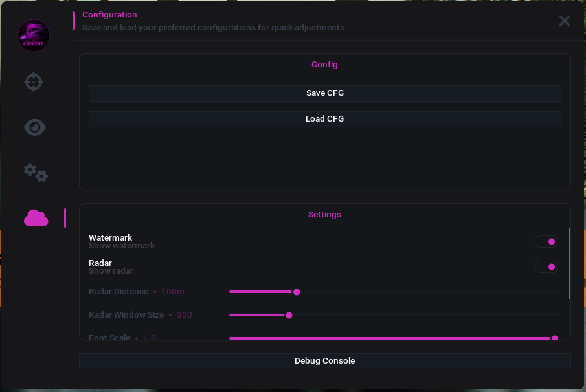Select the cloud configuration tab
The width and height of the screenshot is (586, 392).
pyautogui.click(x=36, y=218)
